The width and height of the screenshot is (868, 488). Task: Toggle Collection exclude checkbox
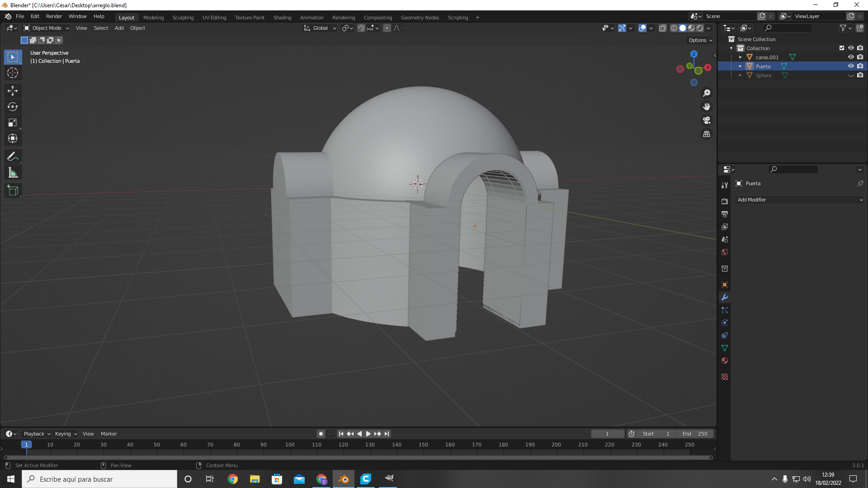tap(842, 48)
